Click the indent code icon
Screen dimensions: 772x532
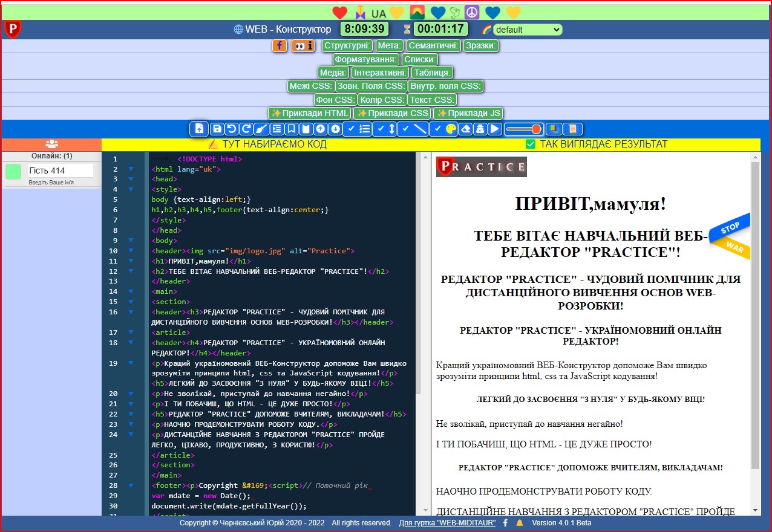(276, 129)
